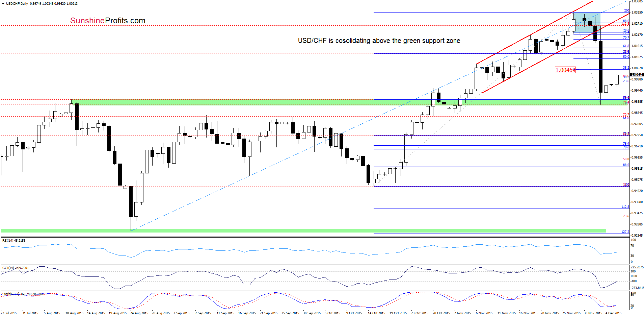
Task: Select the current price tag 1.00213
Action: (x=637, y=74)
